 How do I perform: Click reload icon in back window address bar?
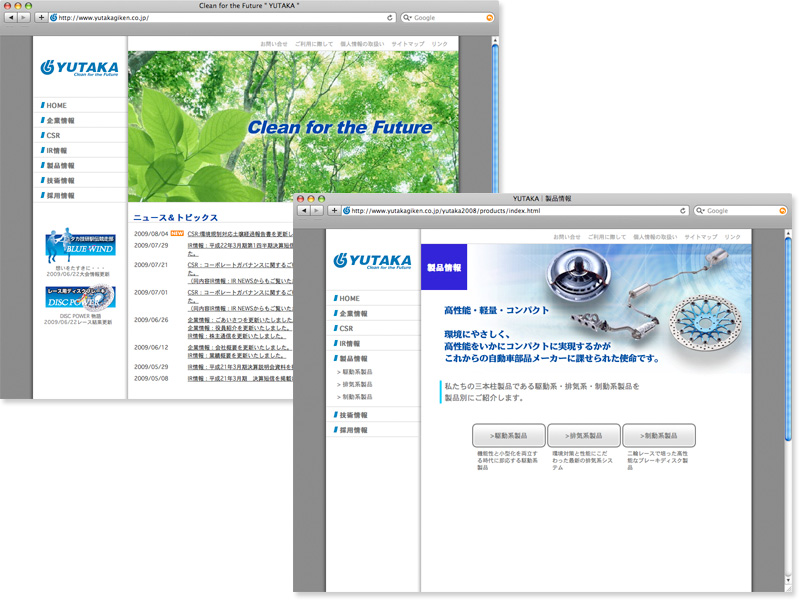click(x=390, y=18)
